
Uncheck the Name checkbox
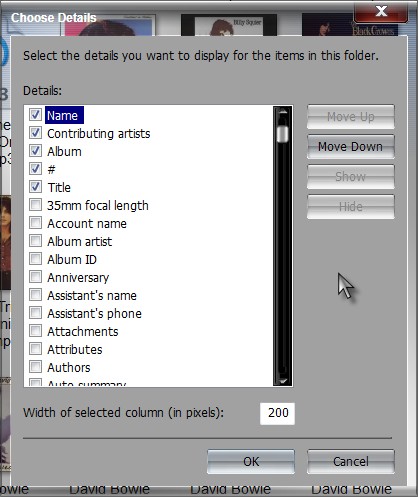35,115
